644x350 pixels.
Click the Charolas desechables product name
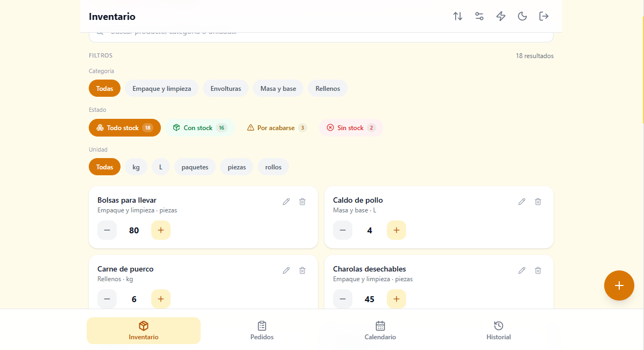pyautogui.click(x=369, y=269)
